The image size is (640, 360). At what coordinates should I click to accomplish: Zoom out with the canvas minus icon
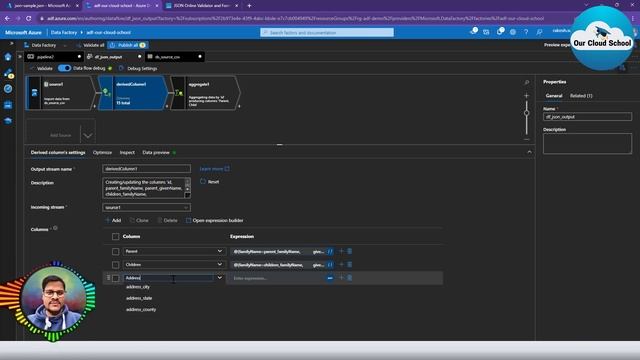527,140
